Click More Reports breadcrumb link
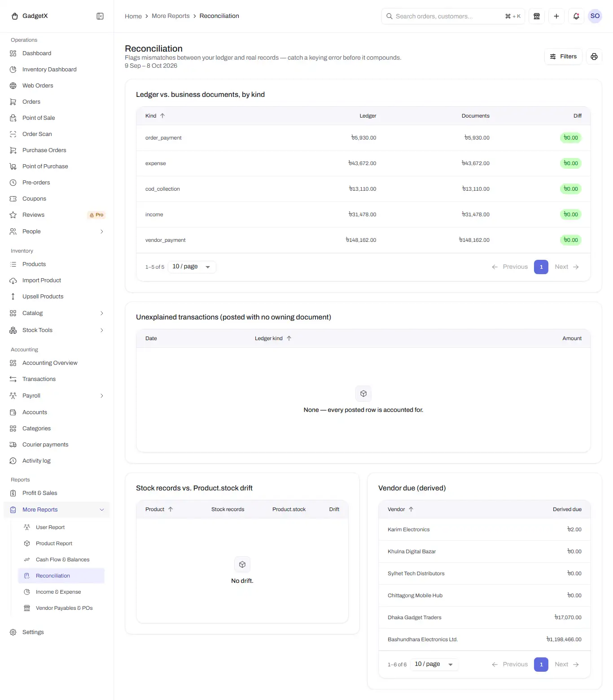This screenshot has width=613, height=700. pos(171,16)
